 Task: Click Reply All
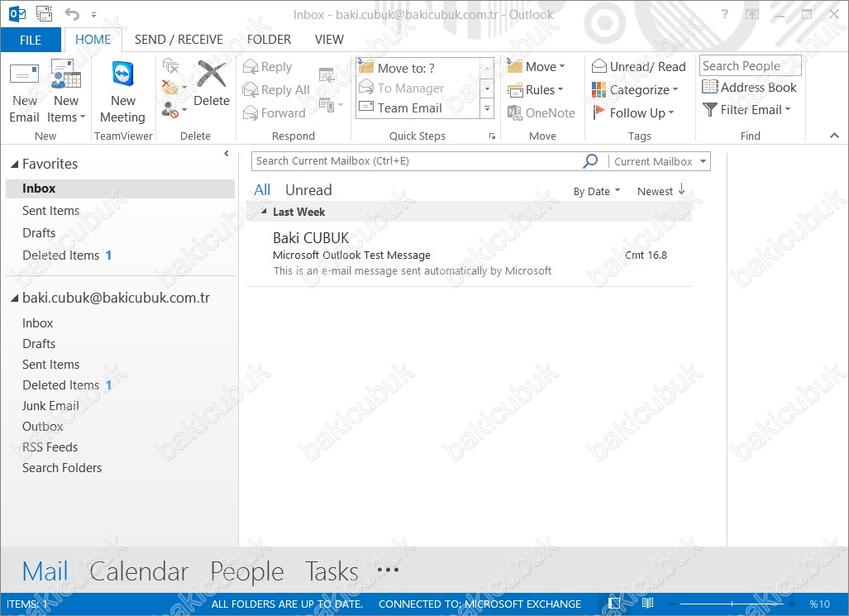pyautogui.click(x=276, y=89)
